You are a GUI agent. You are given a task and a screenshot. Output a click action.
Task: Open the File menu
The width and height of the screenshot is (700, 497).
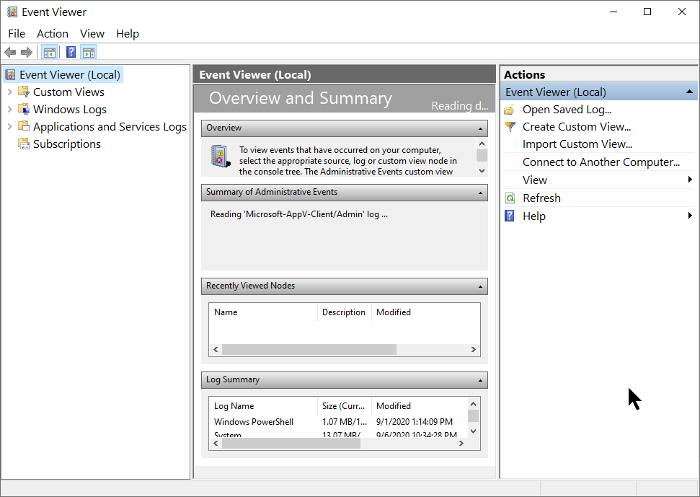[16, 33]
